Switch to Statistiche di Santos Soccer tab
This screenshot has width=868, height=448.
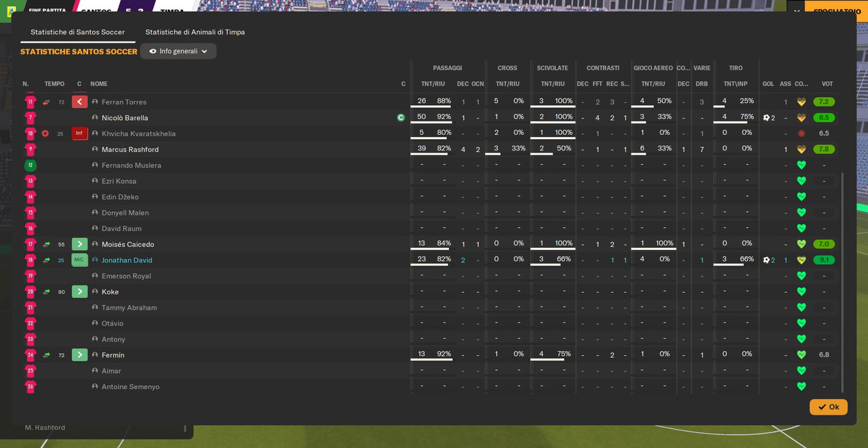pyautogui.click(x=77, y=32)
